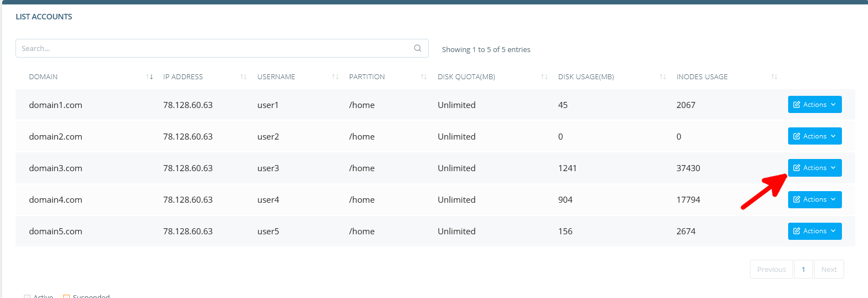Click the search magnifier icon
Image resolution: width=868 pixels, height=298 pixels.
click(418, 48)
